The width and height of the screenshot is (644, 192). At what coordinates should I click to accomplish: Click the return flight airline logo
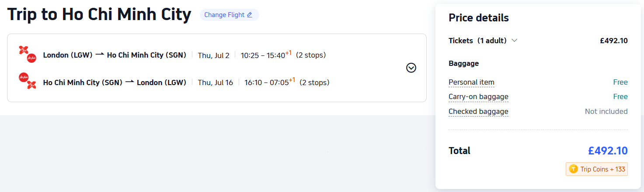[27, 81]
